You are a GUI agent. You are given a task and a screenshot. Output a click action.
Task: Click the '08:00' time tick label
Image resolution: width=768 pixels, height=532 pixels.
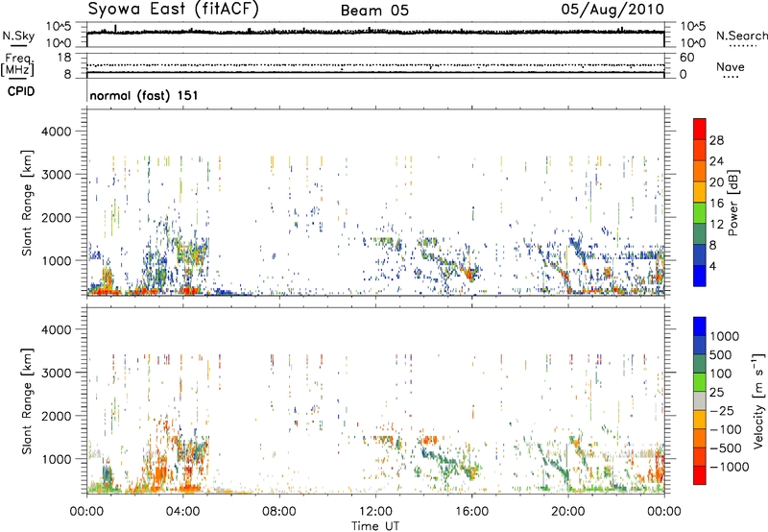point(279,512)
